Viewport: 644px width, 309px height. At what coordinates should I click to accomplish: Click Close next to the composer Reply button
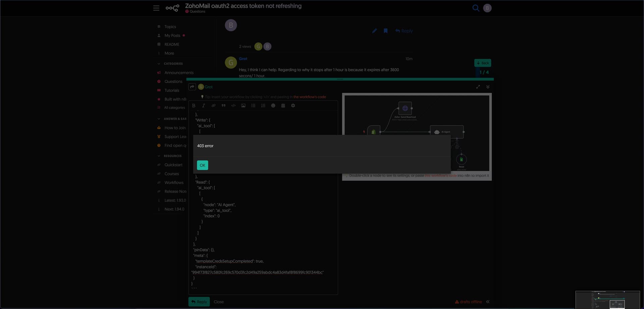(x=219, y=302)
